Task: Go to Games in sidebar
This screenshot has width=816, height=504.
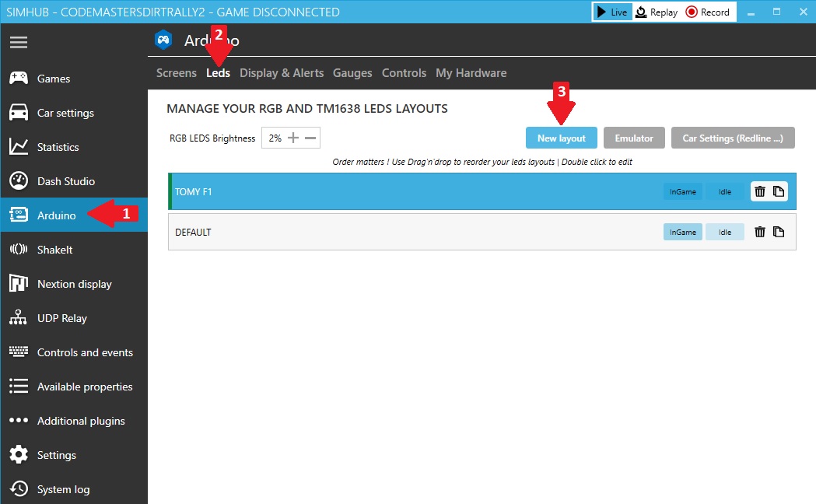Action: point(54,79)
